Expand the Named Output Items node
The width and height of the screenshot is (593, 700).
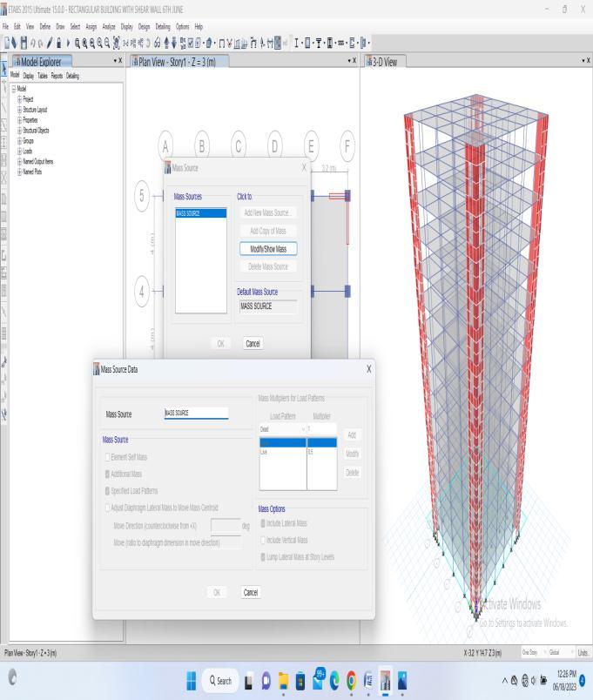[20, 161]
